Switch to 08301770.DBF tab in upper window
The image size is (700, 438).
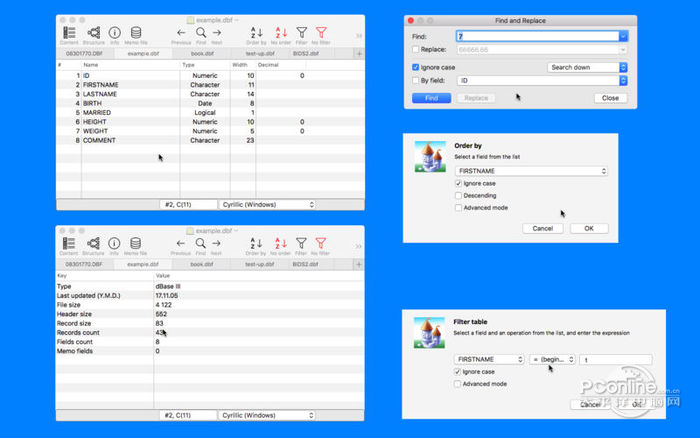coord(84,54)
